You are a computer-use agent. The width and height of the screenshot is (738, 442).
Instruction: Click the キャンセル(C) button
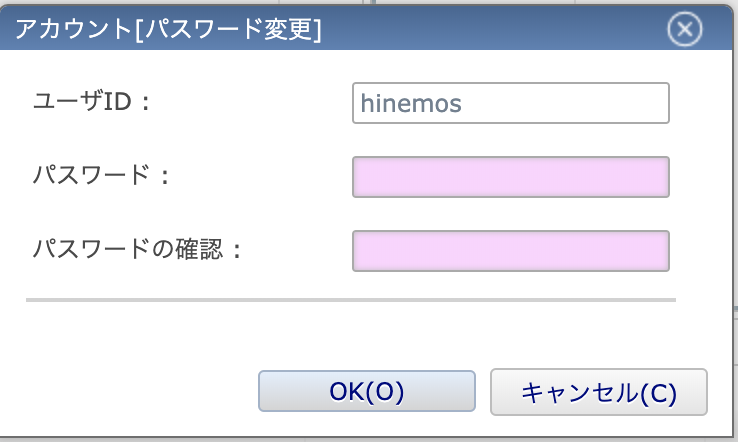(x=599, y=392)
